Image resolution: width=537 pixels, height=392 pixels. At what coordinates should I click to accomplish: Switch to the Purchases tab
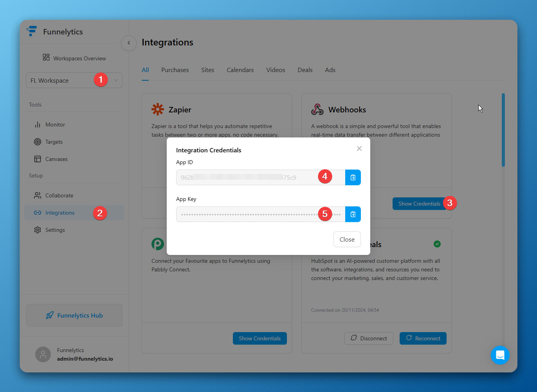(175, 70)
